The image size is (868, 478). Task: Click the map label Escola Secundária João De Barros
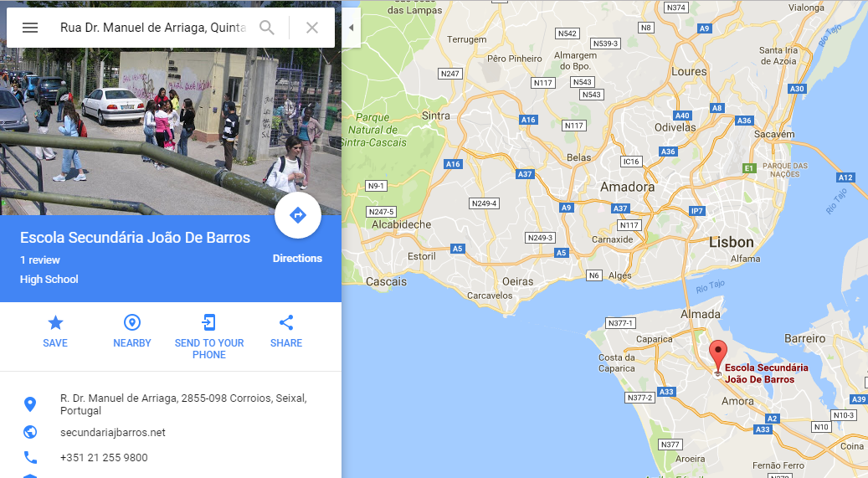tap(766, 373)
